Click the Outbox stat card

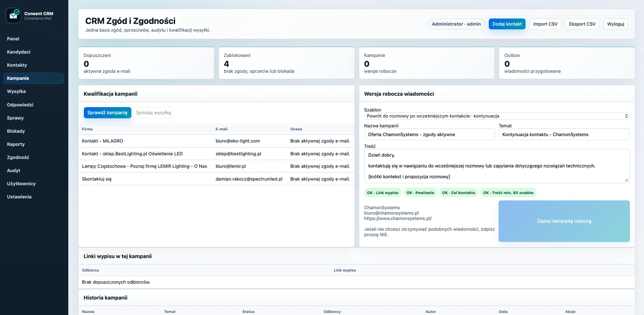click(x=567, y=63)
